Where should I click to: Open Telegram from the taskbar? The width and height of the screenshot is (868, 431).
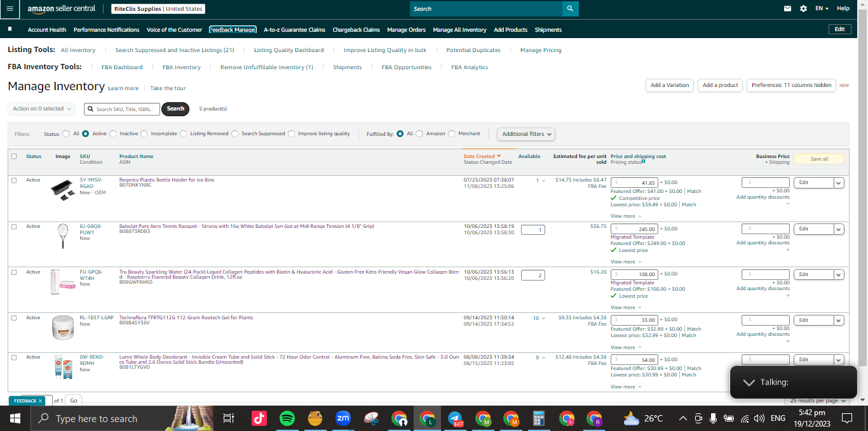[x=455, y=418]
